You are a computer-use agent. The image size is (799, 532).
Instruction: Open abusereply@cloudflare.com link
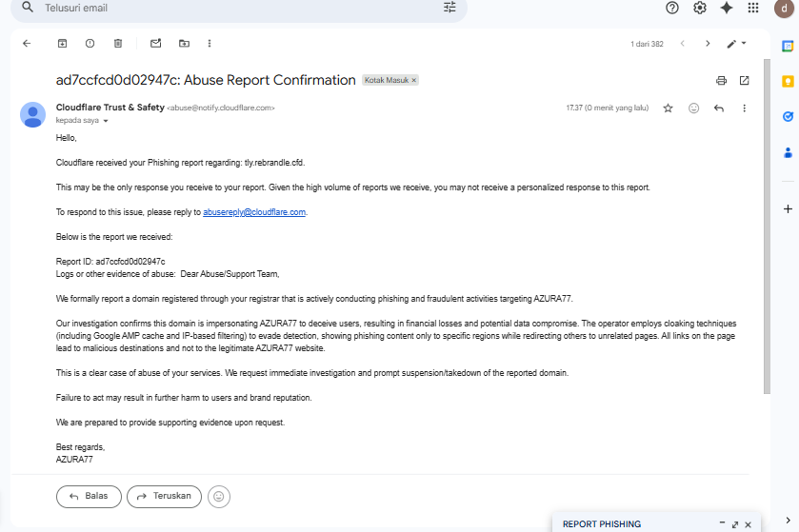click(x=254, y=212)
